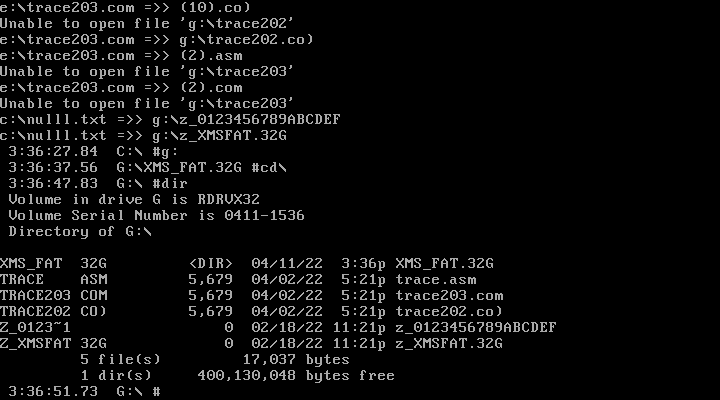Click the 3:36:51.73 timestamp in prompt
Screen dimensions: 720x400
click(x=53, y=391)
